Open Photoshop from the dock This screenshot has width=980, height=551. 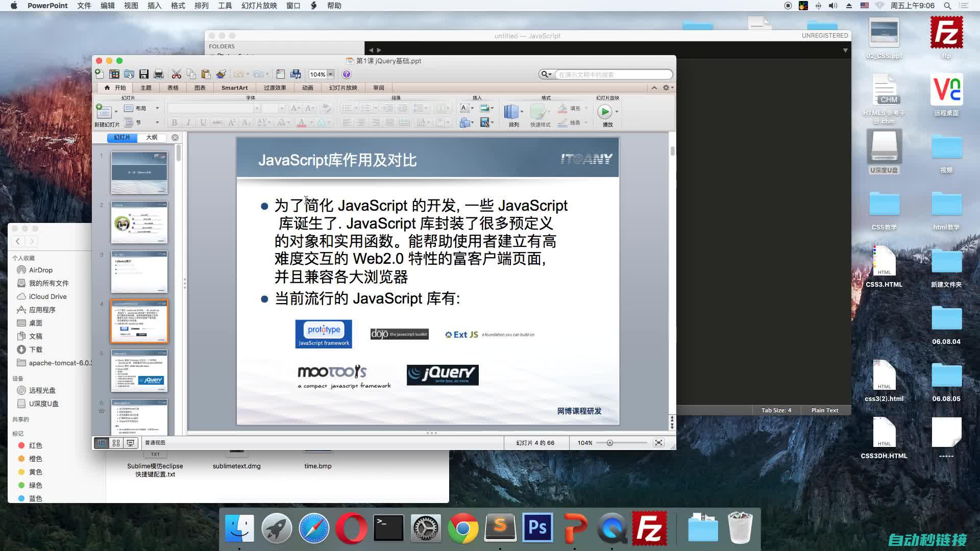pos(537,528)
